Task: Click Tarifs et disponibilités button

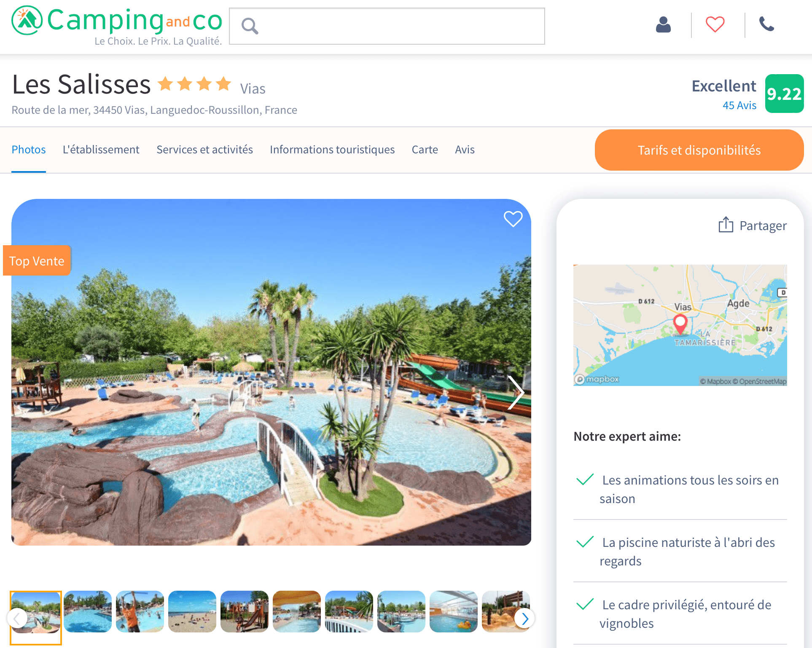Action: pos(699,150)
